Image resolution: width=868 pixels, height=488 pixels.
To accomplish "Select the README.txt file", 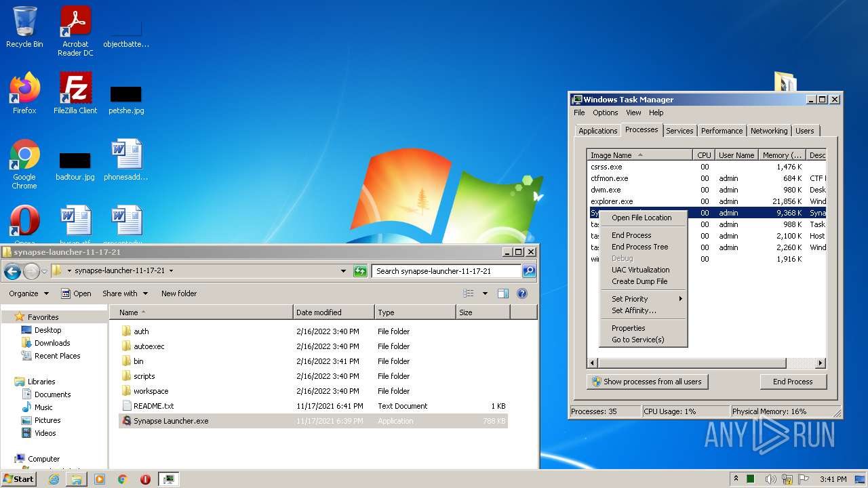I will pos(313,406).
